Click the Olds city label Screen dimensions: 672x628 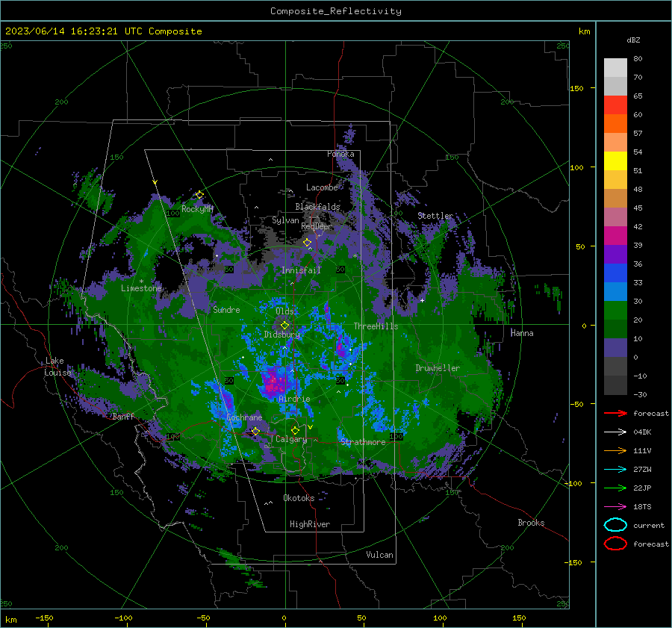[x=284, y=311]
